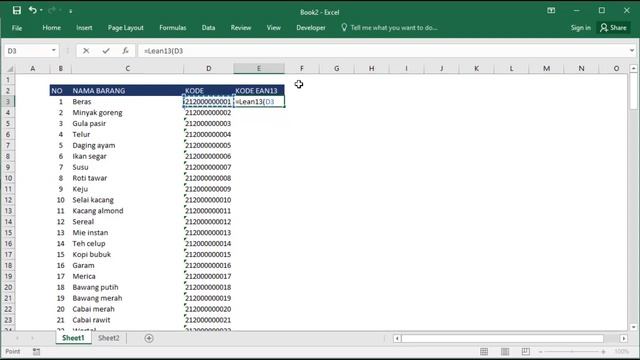Click the Select All corner triangle
640x360 pixels.
(9, 69)
